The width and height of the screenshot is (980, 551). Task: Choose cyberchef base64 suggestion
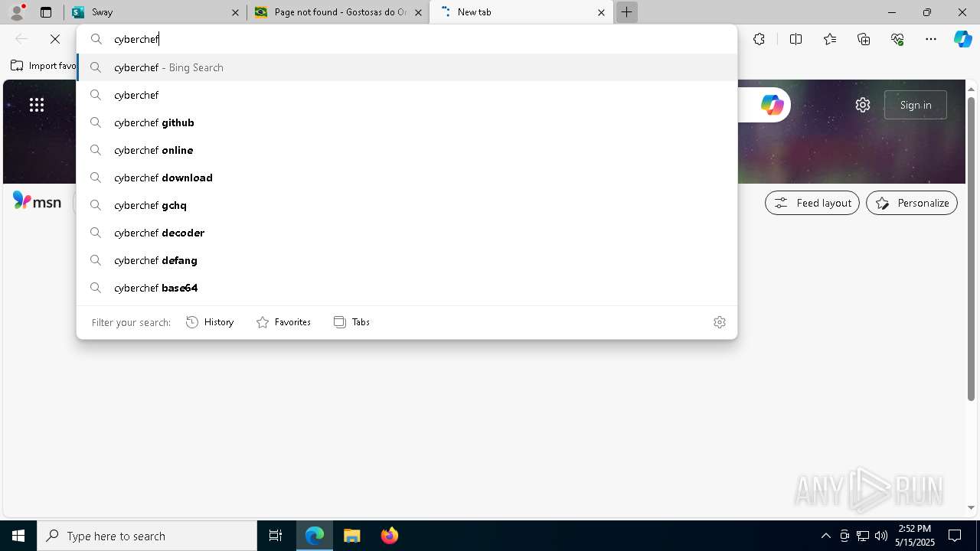coord(407,288)
